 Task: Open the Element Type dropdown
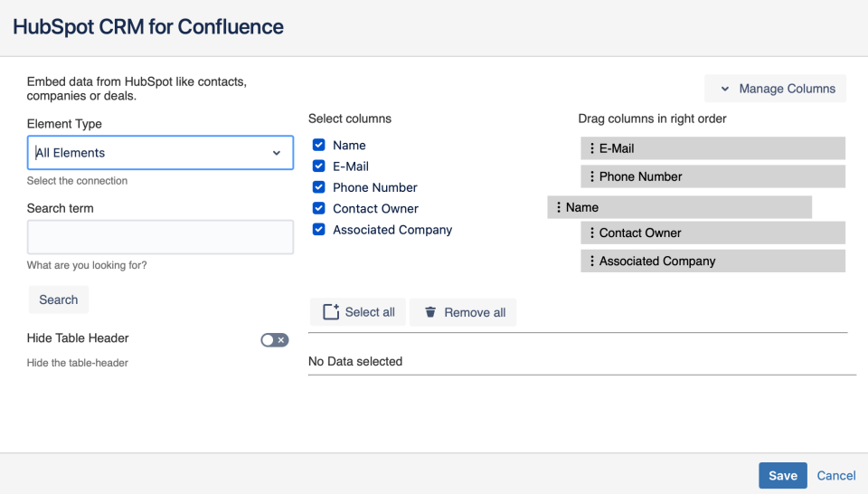[161, 153]
